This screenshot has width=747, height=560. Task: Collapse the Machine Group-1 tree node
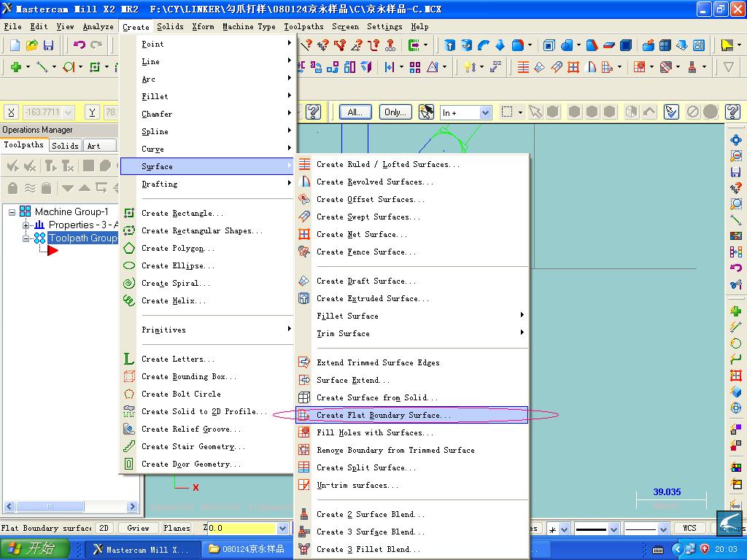12,212
